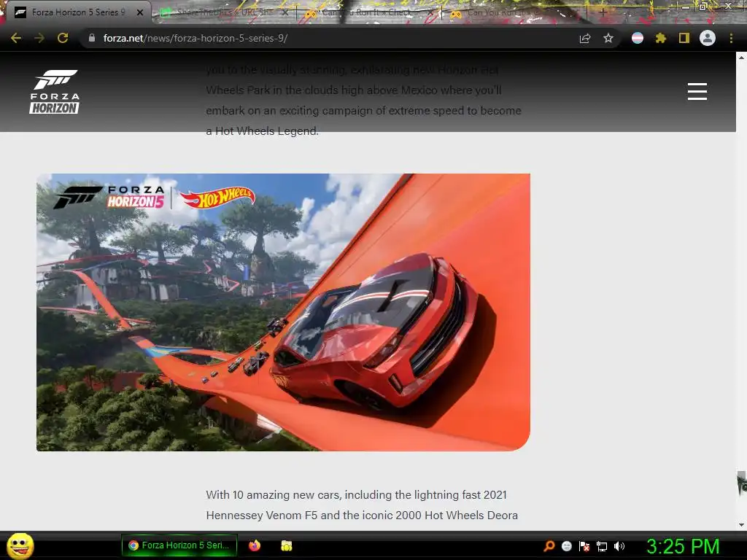Click the Hot Wheels promo image

(x=283, y=312)
